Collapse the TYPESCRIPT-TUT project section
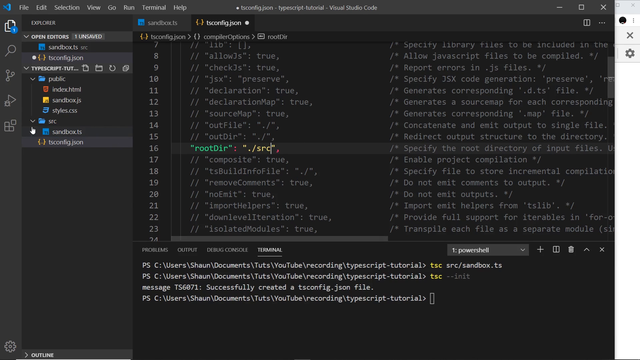Viewport: 640px width, 360px height. coord(27,68)
